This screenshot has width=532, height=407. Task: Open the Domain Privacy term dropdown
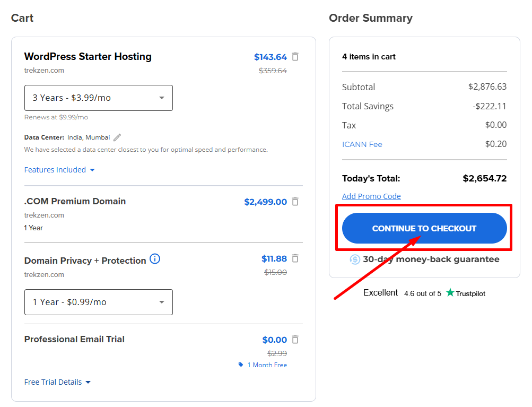click(x=98, y=302)
